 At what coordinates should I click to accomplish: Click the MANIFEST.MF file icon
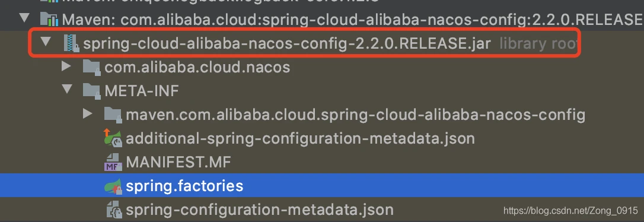[x=113, y=162]
